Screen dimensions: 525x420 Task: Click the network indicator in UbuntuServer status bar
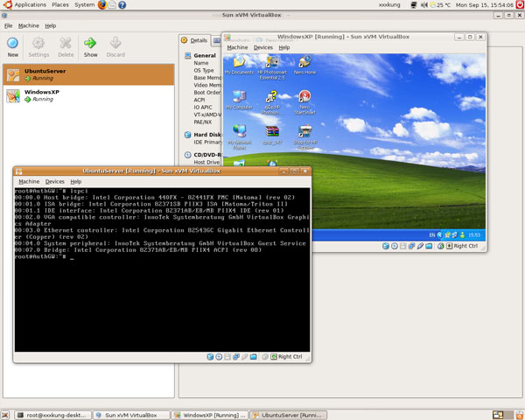236,357
